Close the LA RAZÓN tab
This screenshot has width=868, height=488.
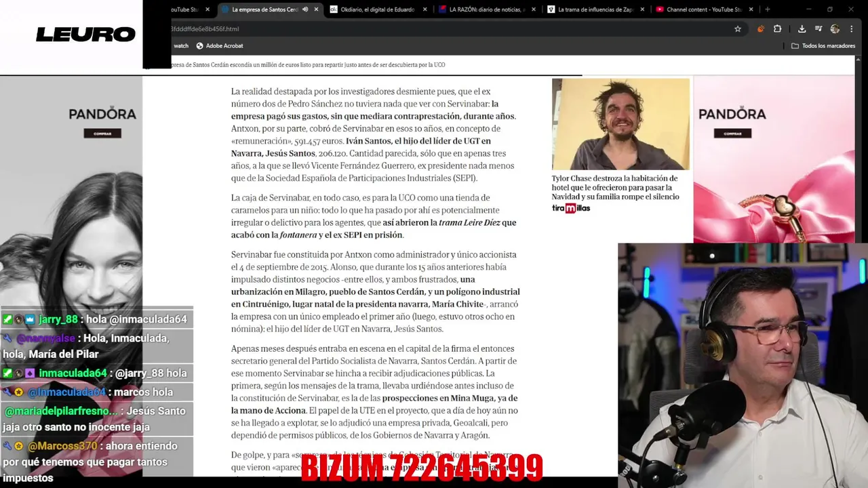[534, 9]
